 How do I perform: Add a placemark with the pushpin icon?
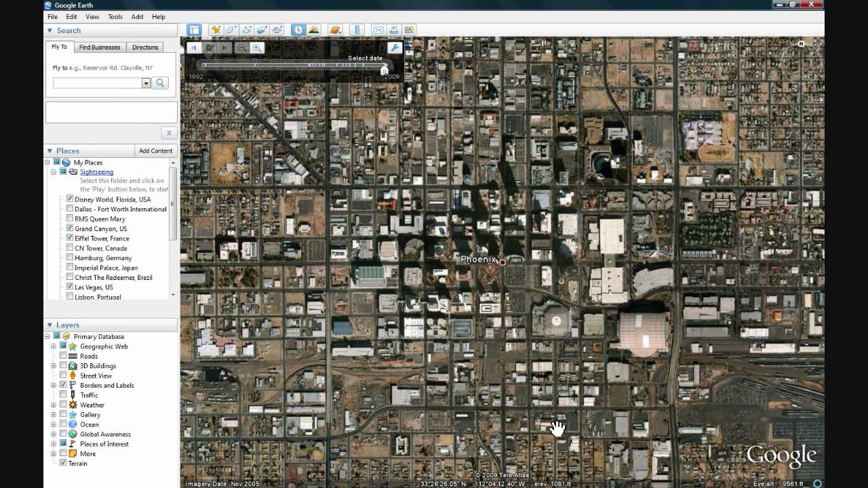tap(216, 30)
